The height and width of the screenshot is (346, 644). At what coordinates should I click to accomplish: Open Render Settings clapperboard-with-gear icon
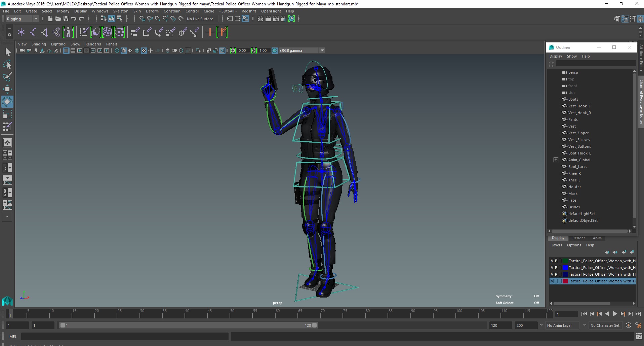click(x=284, y=19)
